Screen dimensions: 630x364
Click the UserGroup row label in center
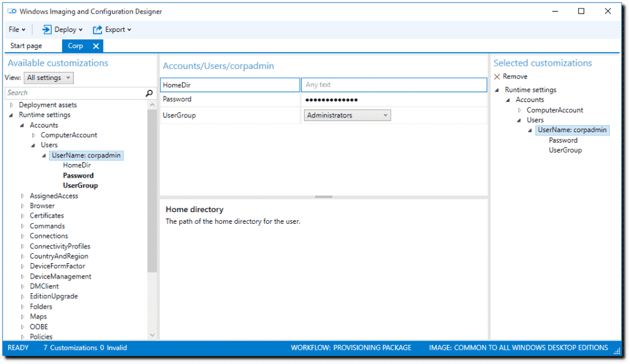click(x=179, y=116)
